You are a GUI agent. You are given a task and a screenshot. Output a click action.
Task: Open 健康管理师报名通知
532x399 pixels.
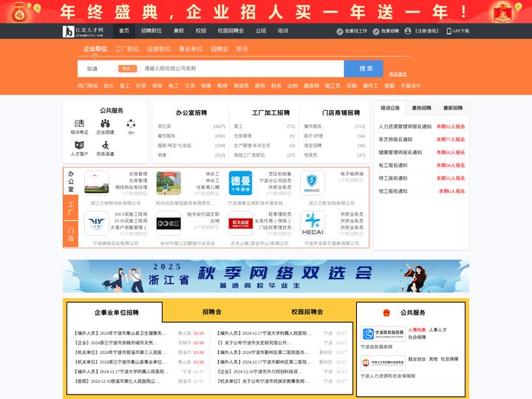pos(400,152)
